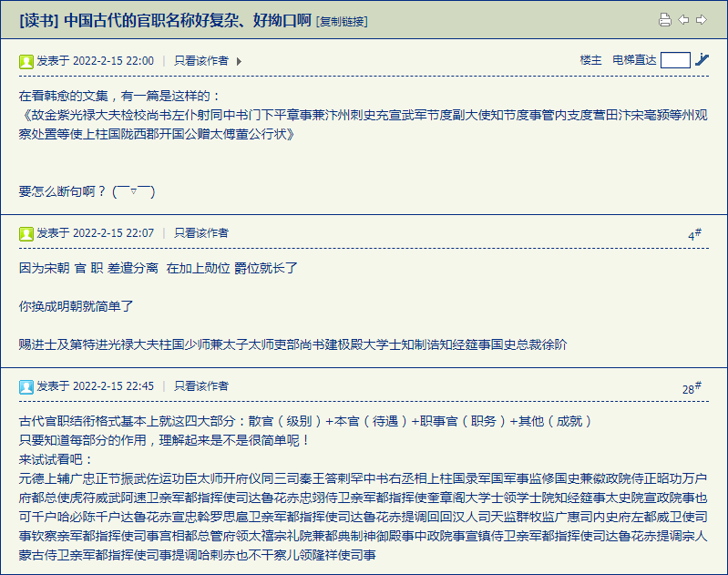Click the 楼主 floor label
The width and height of the screenshot is (728, 575).
590,60
